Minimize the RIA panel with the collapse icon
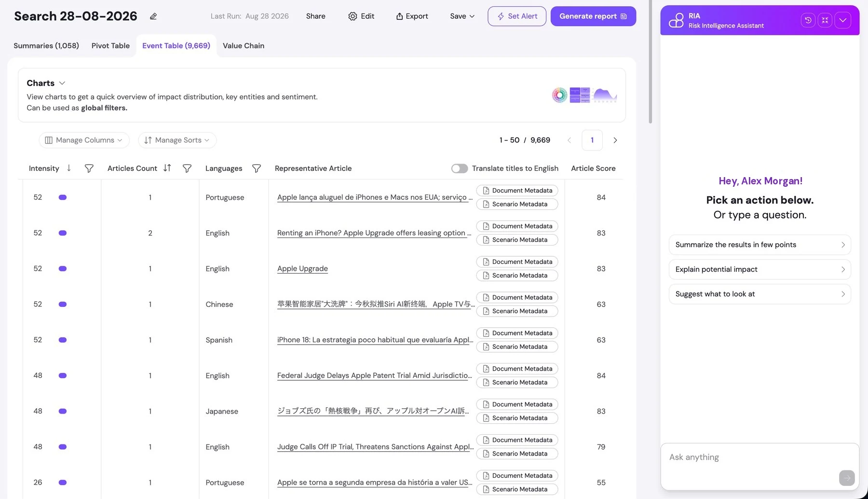Image resolution: width=868 pixels, height=499 pixels. tap(825, 20)
